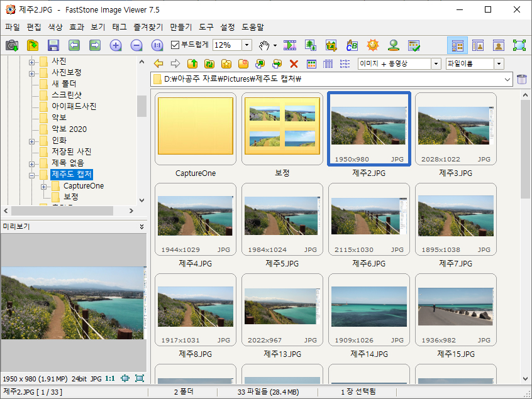Collapse the 미리보기 preview panel chevron

tap(142, 226)
